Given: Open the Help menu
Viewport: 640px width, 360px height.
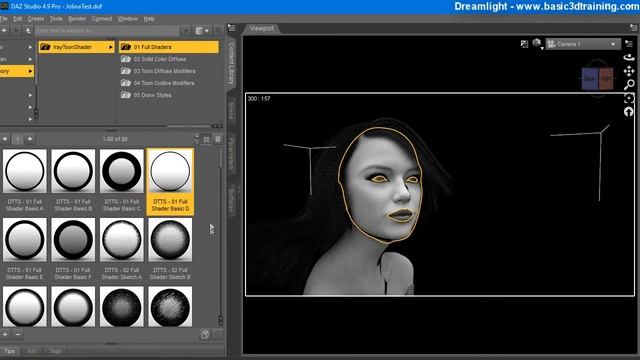Looking at the screenshot, I should click(149, 19).
